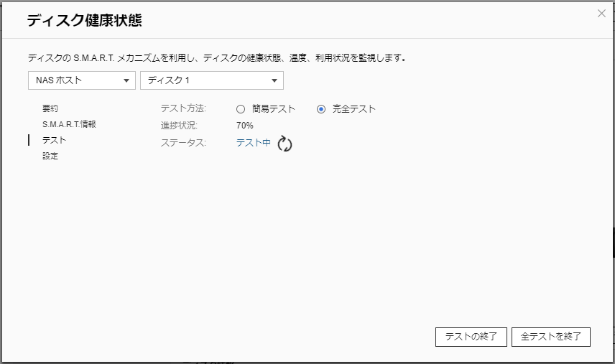Click the 70% progress value
Screen dimensions: 615x364
pos(244,126)
